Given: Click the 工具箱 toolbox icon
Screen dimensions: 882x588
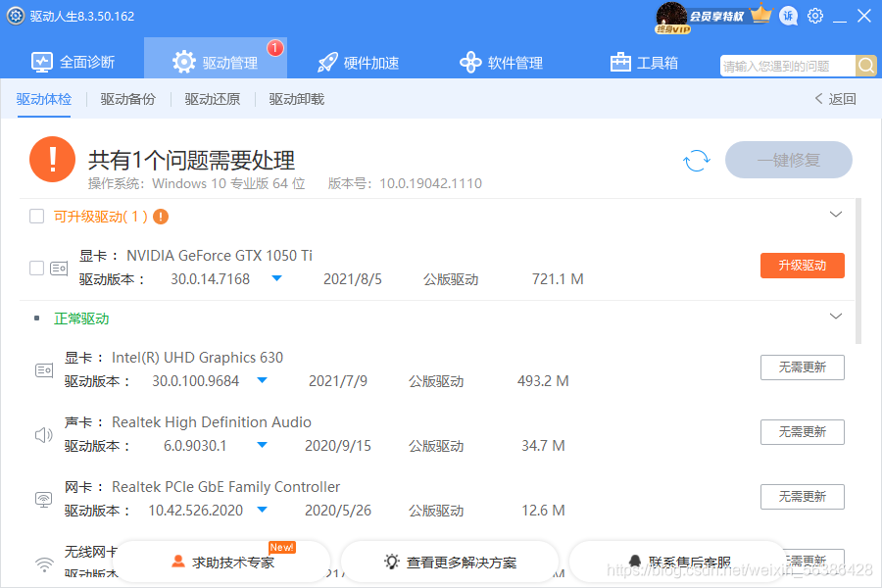Looking at the screenshot, I should pos(620,62).
